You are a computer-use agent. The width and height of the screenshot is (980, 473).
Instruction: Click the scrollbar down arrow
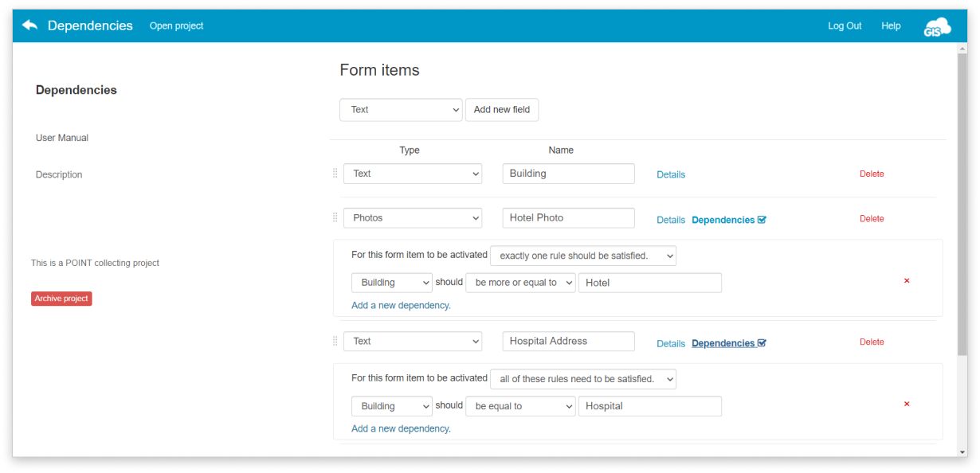click(962, 451)
